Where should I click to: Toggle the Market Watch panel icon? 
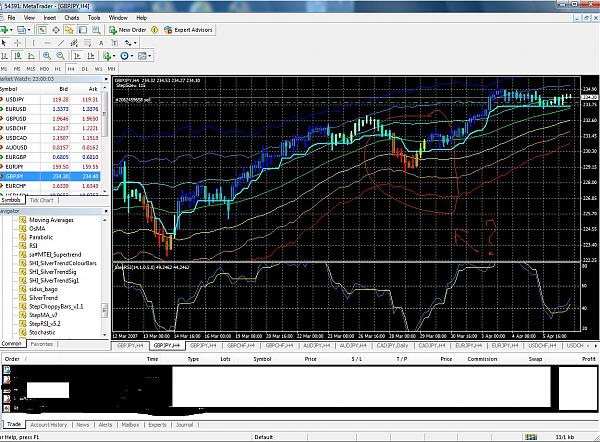(42, 30)
